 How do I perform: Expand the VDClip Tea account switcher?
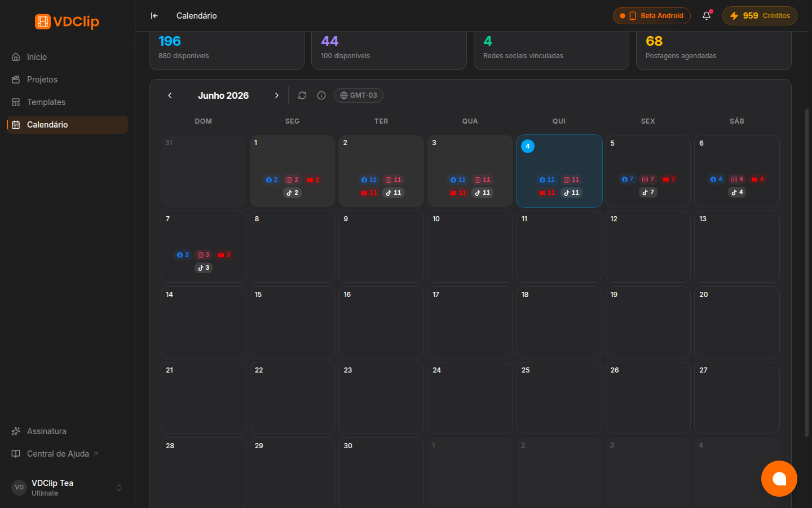tap(67, 488)
